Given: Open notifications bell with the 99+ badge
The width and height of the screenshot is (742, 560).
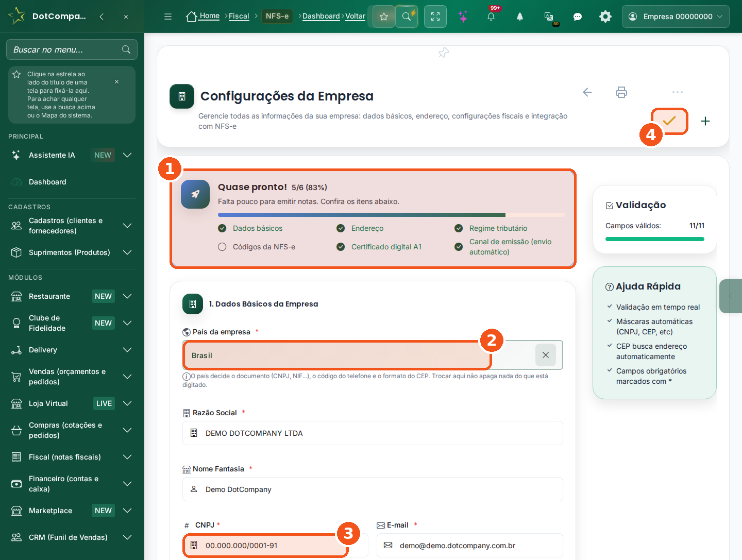Looking at the screenshot, I should point(491,16).
